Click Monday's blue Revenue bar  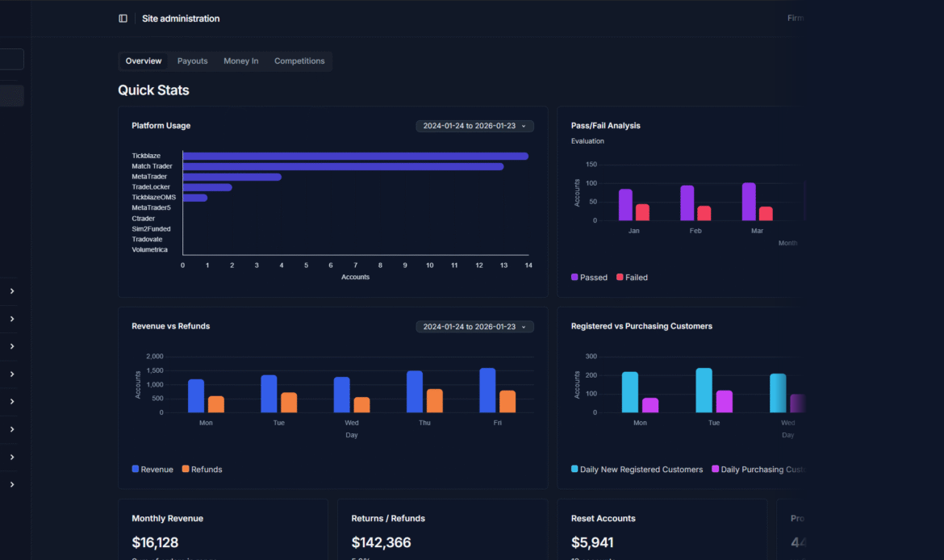[196, 395]
